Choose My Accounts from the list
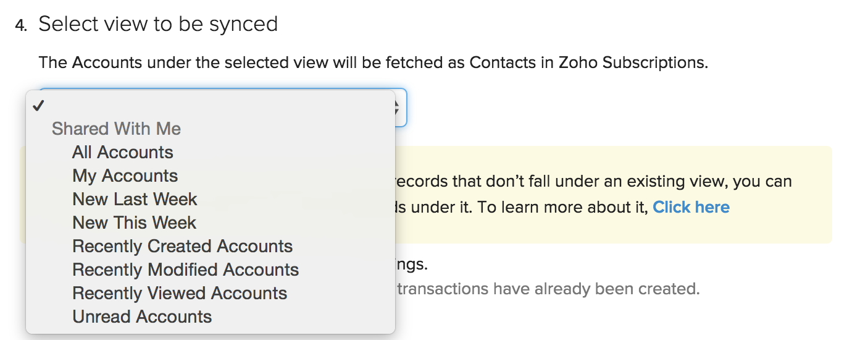 pyautogui.click(x=125, y=176)
